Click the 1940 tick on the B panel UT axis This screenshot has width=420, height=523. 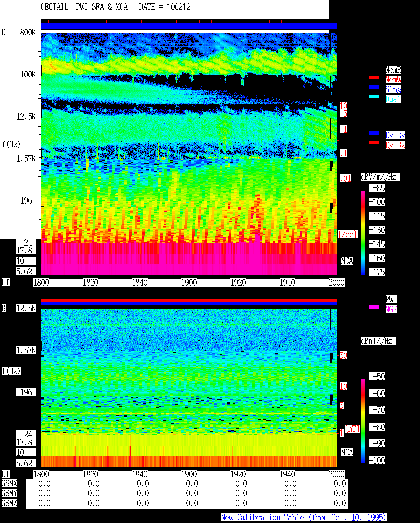tap(287, 474)
